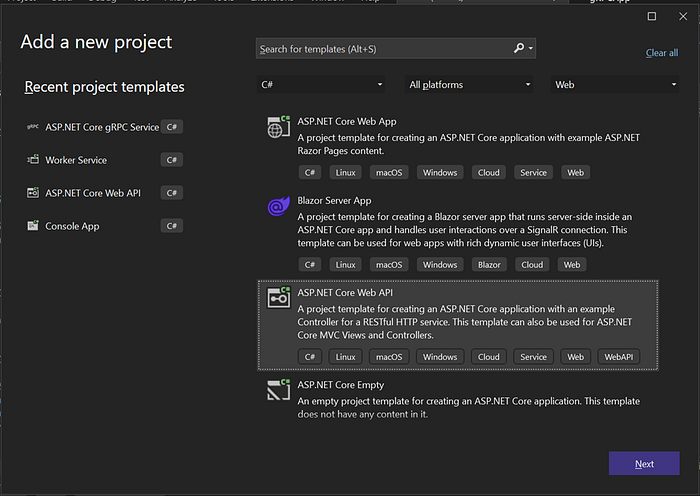
Task: Open the search options dropdown arrow
Action: pos(531,48)
